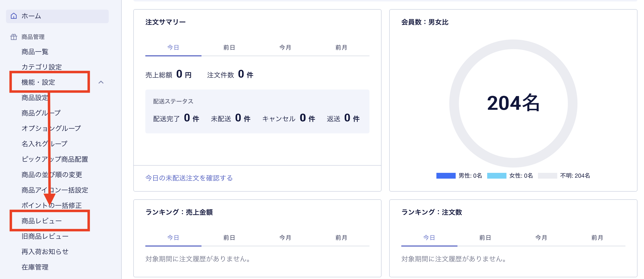Open 商品レビュー in the sidebar
The image size is (644, 279).
[x=41, y=221]
